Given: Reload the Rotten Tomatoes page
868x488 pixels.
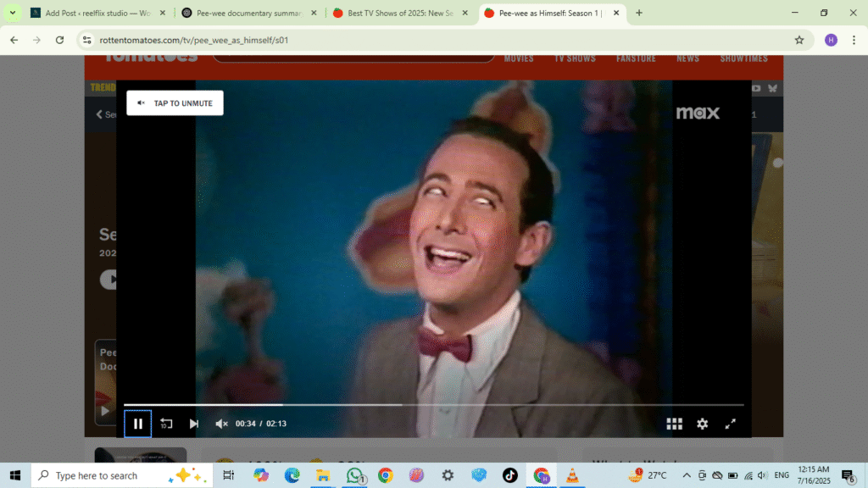Looking at the screenshot, I should click(x=60, y=40).
